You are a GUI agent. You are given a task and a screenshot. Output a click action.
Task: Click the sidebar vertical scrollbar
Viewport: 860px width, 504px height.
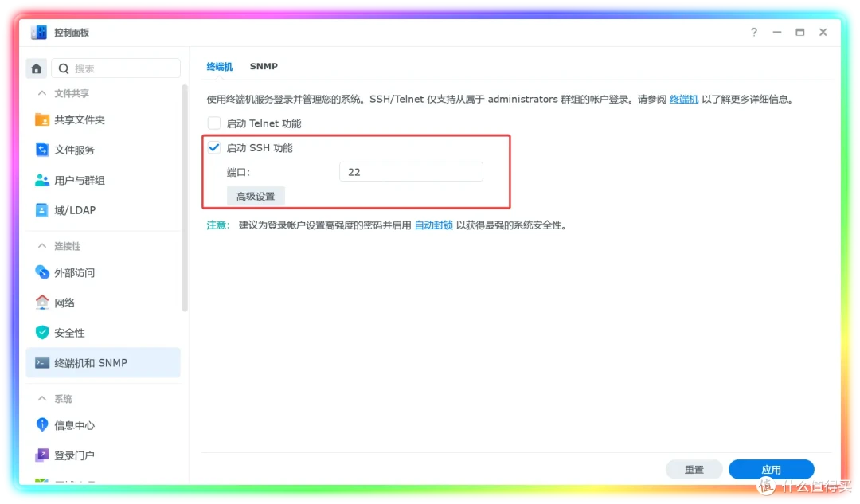coord(184,197)
